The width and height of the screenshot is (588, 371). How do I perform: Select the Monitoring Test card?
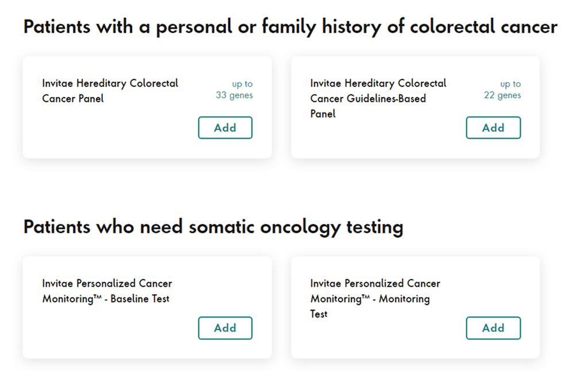[415, 307]
